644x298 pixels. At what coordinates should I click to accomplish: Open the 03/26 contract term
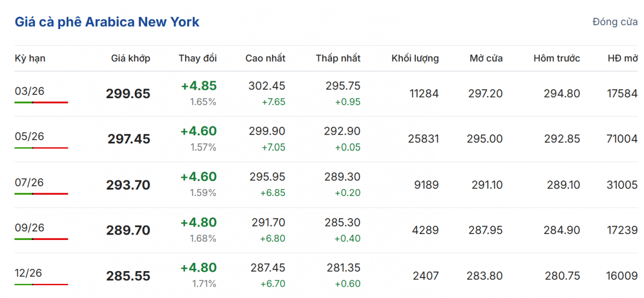30,91
